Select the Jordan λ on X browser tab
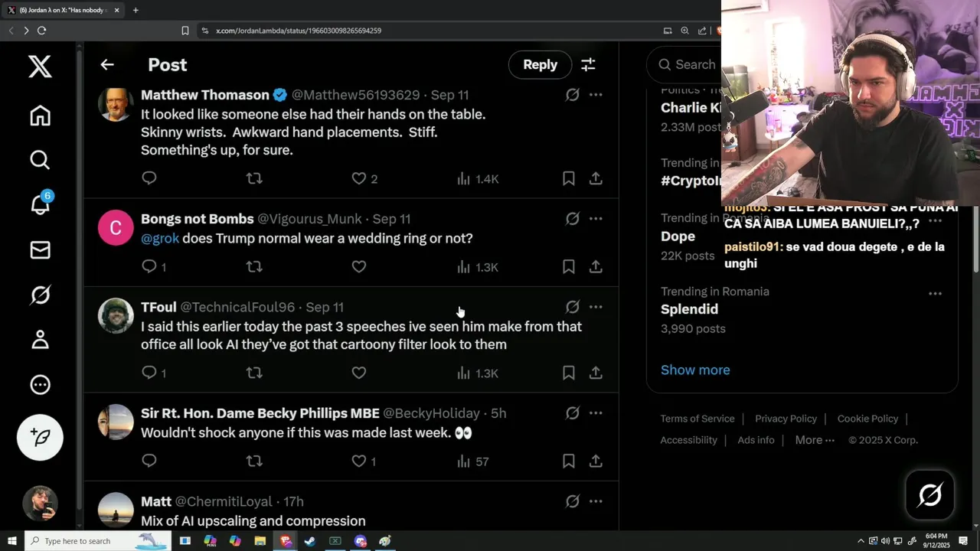The image size is (980, 551). (x=64, y=10)
